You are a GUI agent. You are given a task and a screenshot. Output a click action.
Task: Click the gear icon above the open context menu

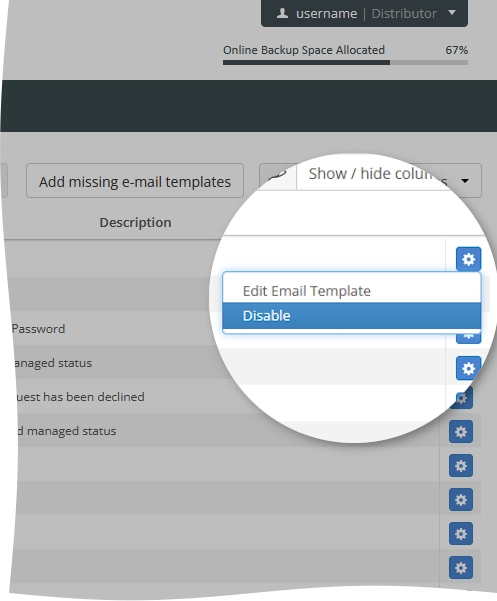(468, 259)
